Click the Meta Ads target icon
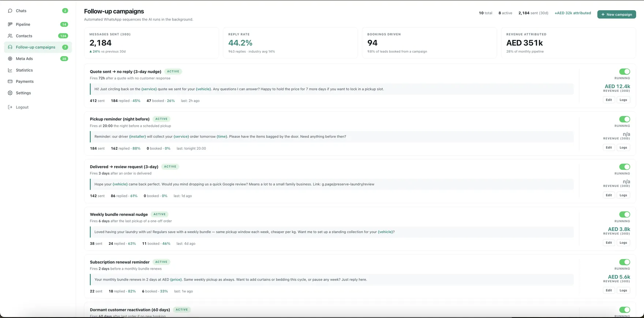This screenshot has width=644, height=318. point(10,59)
